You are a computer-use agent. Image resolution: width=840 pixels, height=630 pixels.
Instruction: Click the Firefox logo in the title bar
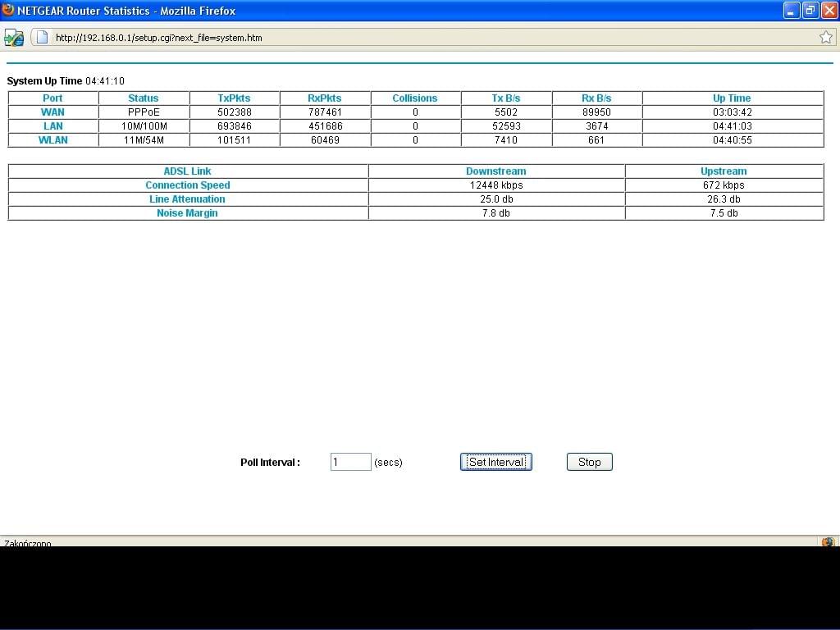click(x=8, y=11)
